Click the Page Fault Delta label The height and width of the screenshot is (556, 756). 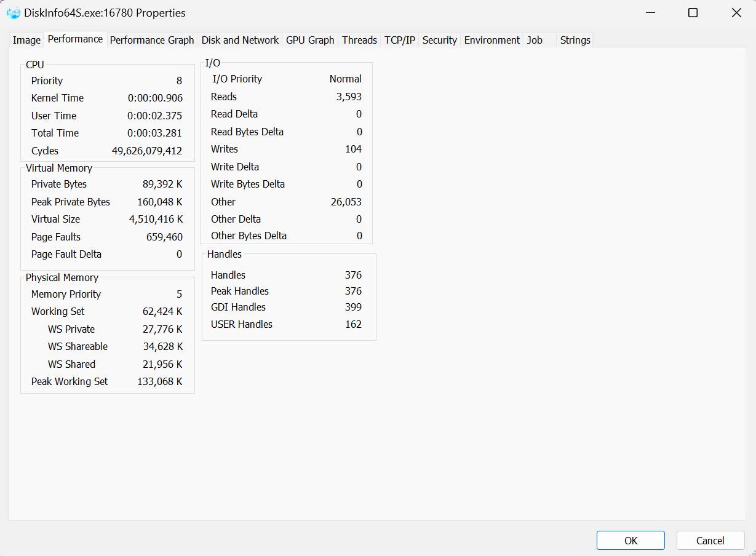[66, 254]
